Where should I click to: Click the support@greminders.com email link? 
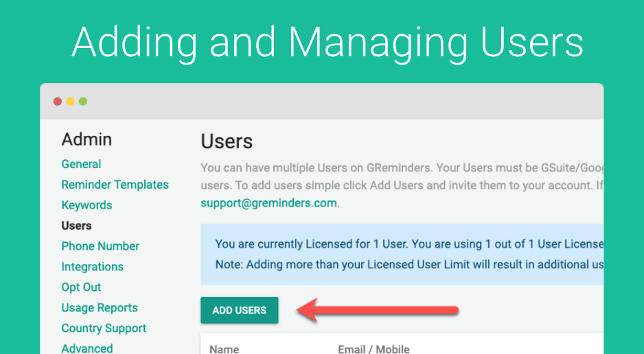coord(269,203)
